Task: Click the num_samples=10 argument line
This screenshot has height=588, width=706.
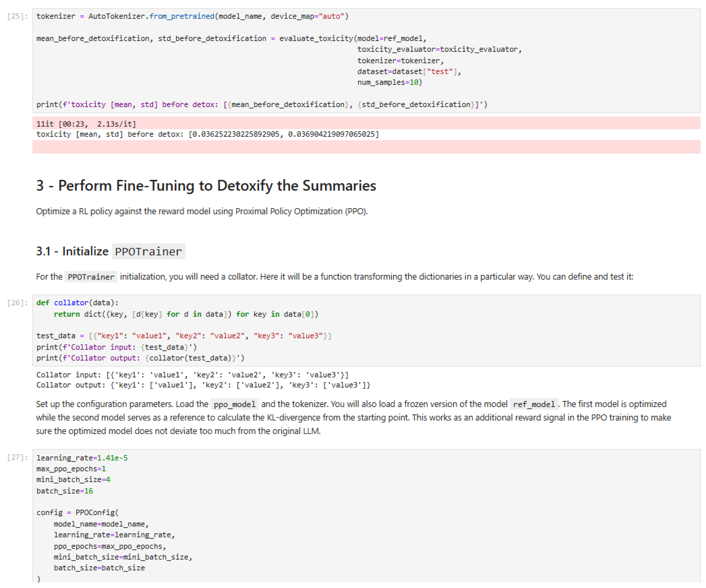Action: 389,82
